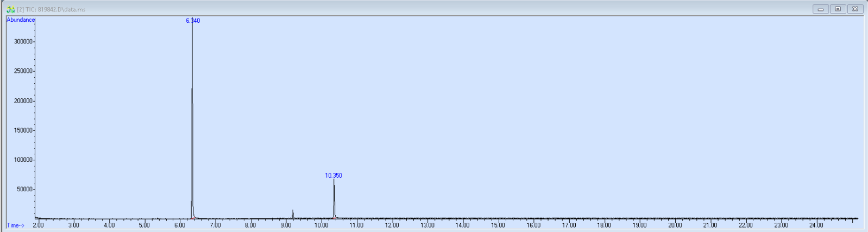Screen dimensions: 868x232
Task: Click the 50000 abundance tick label
Action: tap(26, 190)
